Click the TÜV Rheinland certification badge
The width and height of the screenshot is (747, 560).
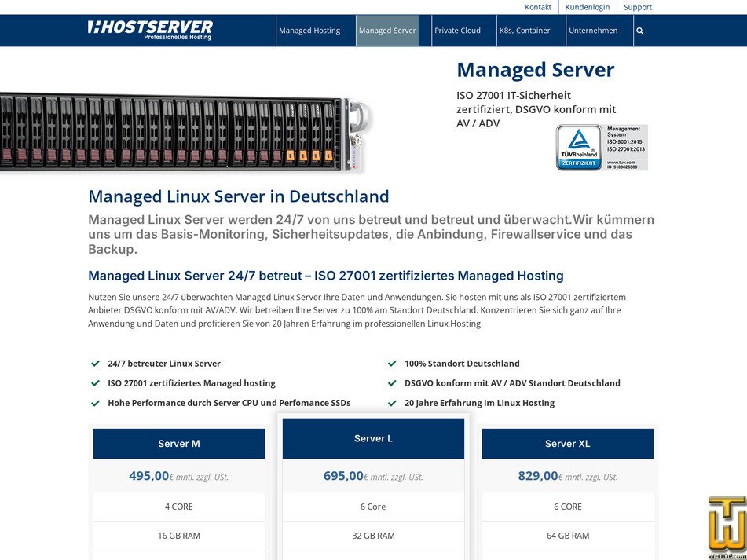602,148
